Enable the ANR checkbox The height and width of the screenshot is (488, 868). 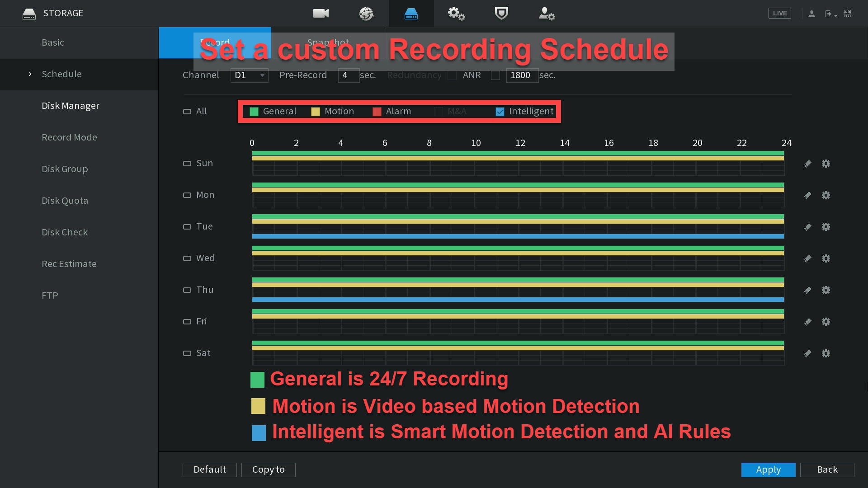pyautogui.click(x=495, y=75)
